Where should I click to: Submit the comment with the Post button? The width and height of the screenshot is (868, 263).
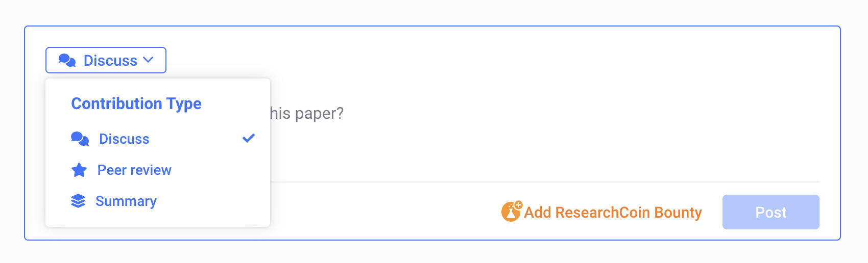click(x=770, y=212)
